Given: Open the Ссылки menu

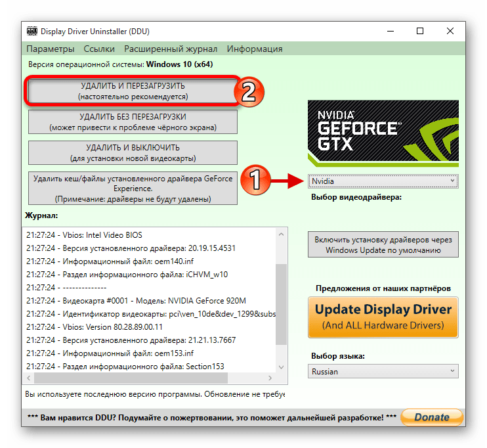Looking at the screenshot, I should click(x=99, y=49).
